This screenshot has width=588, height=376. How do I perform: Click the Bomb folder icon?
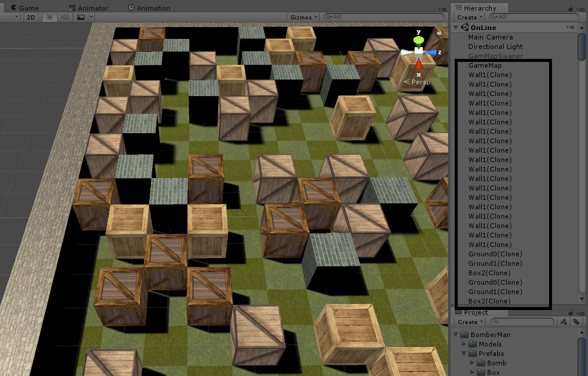tap(481, 363)
